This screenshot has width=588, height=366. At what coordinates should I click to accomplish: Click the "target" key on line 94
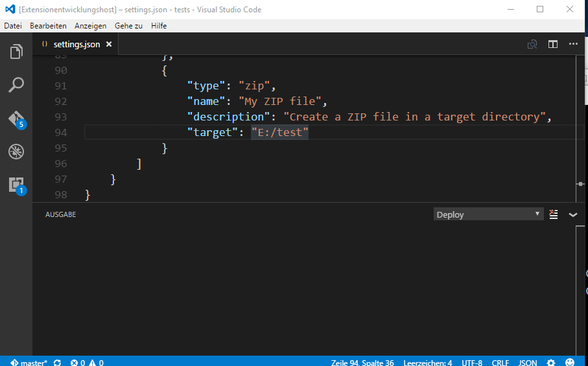click(x=213, y=132)
